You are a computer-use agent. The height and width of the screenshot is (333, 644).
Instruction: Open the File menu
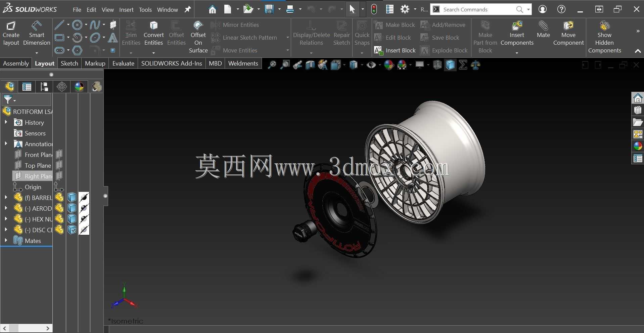coord(77,10)
